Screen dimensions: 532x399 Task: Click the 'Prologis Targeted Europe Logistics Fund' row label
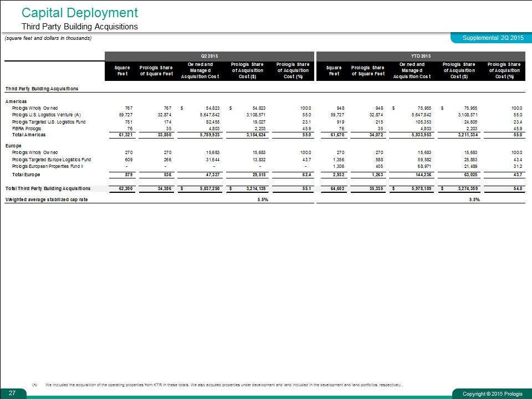click(51, 160)
